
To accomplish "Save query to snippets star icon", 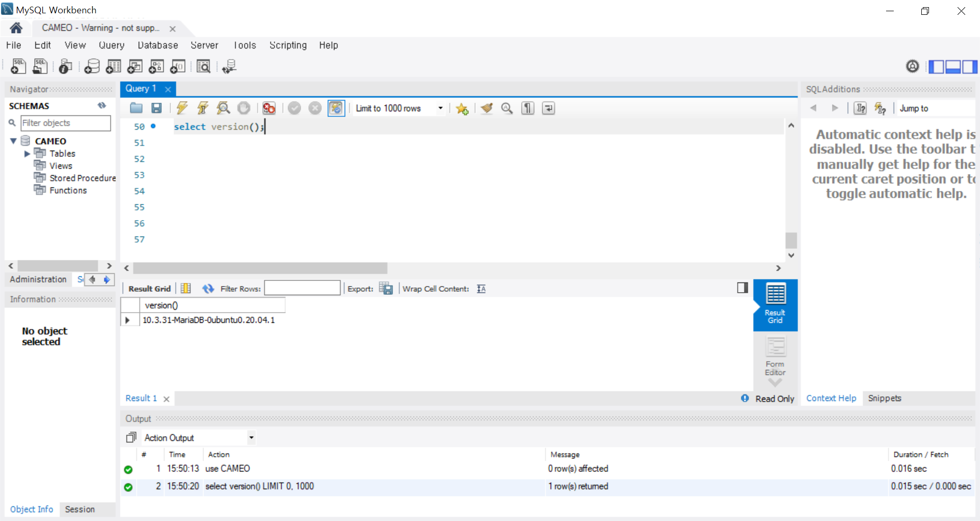I will coord(462,108).
